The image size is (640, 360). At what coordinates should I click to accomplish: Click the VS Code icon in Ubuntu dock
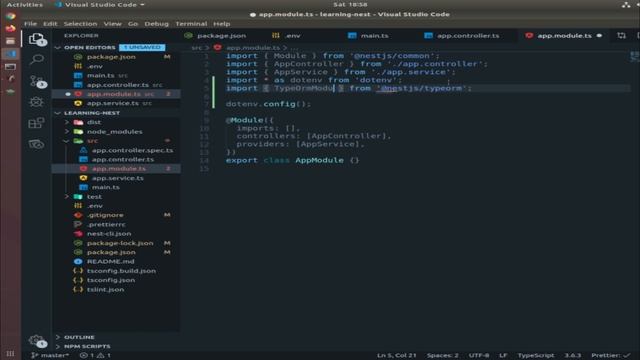click(x=10, y=53)
